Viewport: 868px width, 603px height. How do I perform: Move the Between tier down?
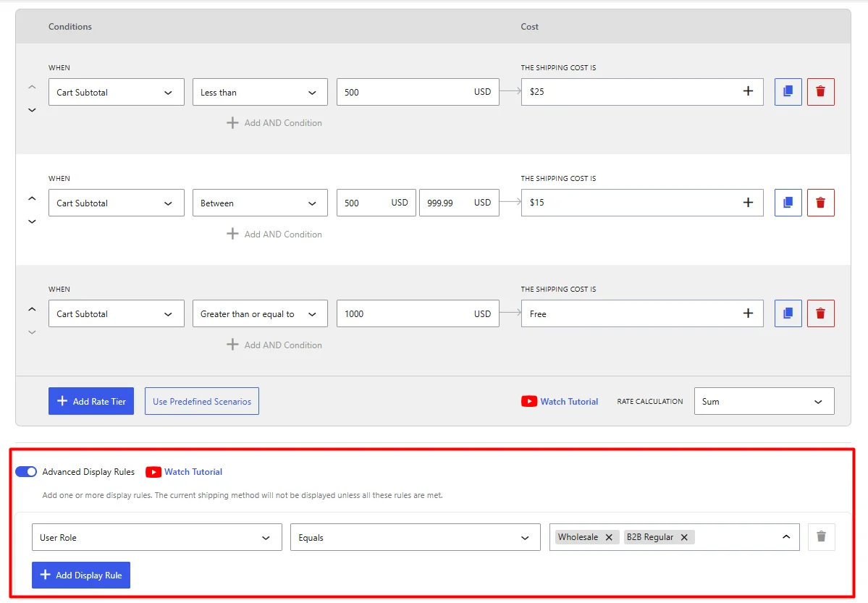pyautogui.click(x=32, y=222)
